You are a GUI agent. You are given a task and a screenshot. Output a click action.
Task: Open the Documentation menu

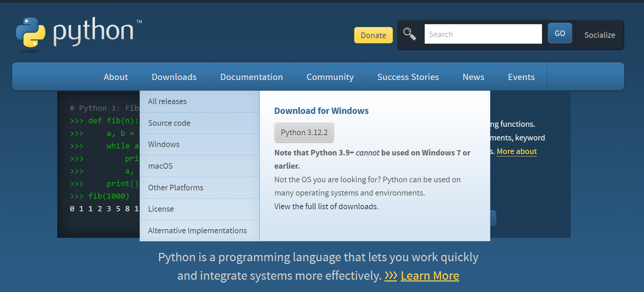coord(252,77)
